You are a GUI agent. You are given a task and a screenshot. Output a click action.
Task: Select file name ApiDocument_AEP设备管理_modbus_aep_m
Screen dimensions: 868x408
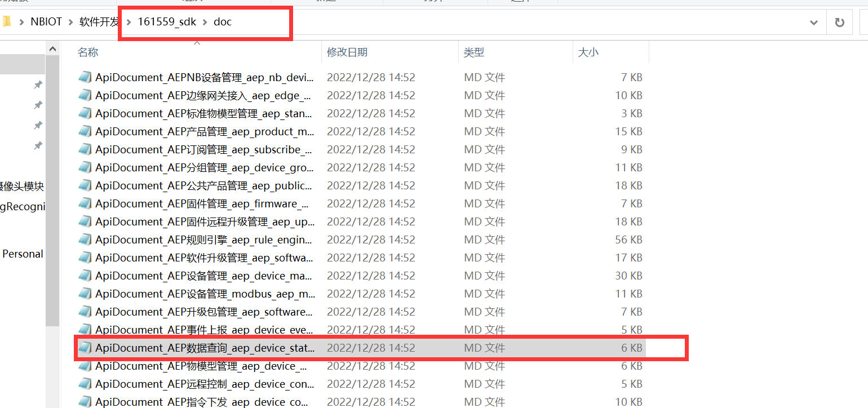205,294
